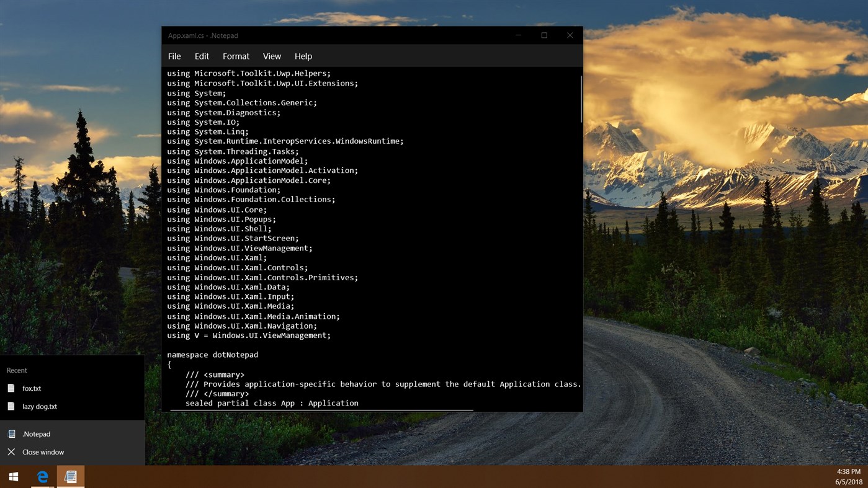Open the File menu
Viewport: 868px width, 488px height.
coord(174,56)
